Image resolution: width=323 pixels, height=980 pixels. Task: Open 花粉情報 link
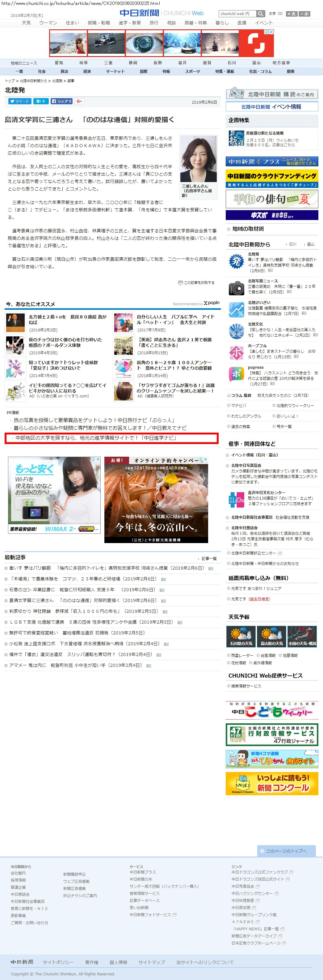tap(238, 663)
